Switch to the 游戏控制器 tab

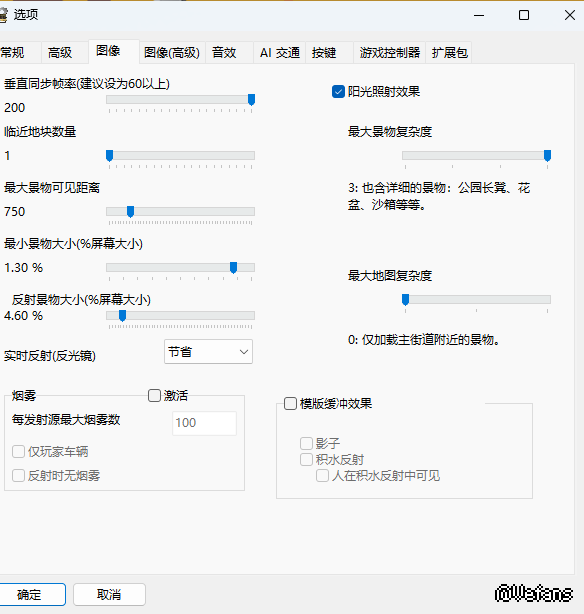(x=390, y=52)
